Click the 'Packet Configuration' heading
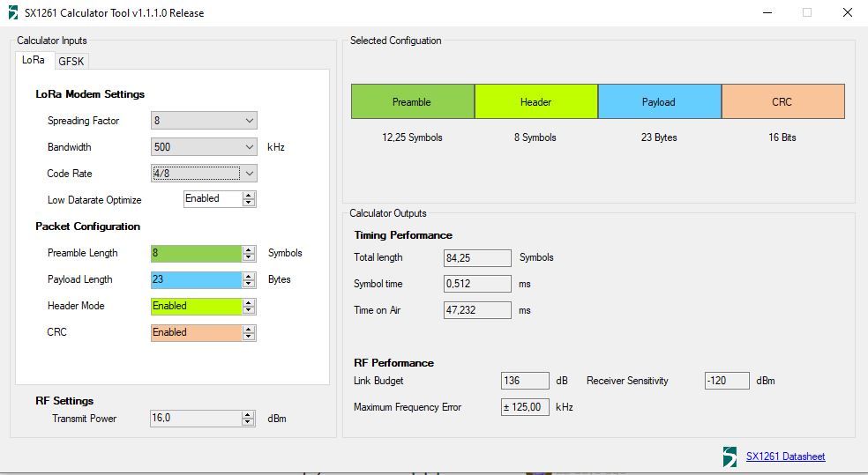868x475 pixels. (x=88, y=226)
